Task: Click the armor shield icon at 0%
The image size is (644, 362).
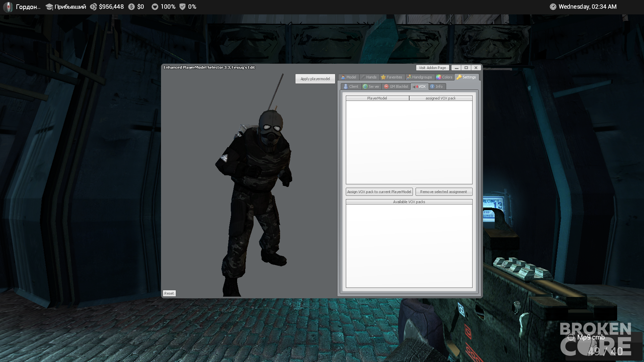Action: [x=182, y=7]
